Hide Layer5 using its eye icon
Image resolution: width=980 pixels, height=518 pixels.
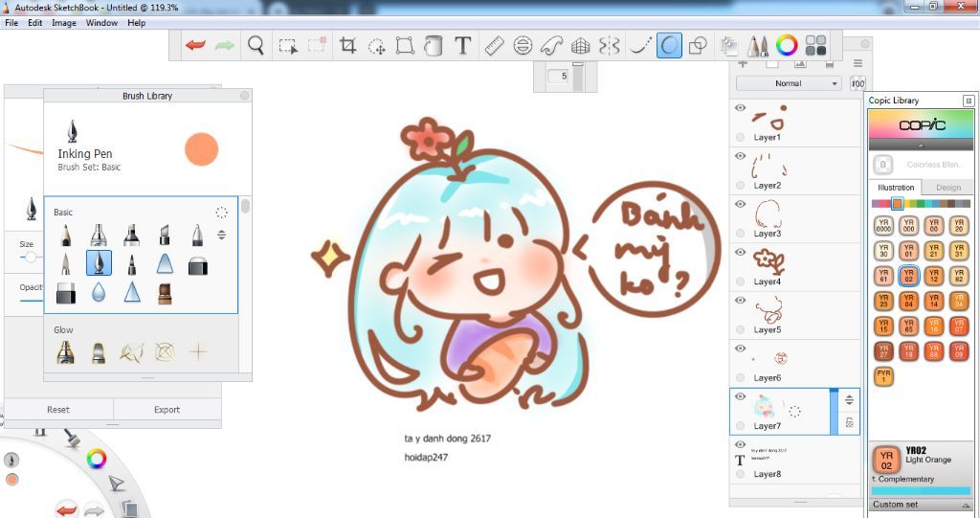[x=741, y=301]
